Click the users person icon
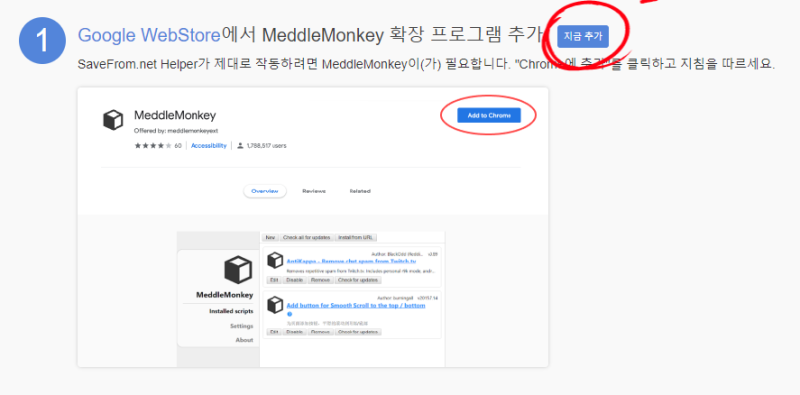Image resolution: width=800 pixels, height=395 pixels. (x=240, y=145)
